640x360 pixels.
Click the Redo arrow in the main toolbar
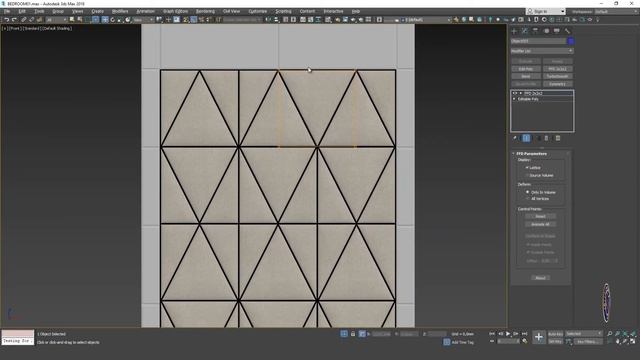point(14,20)
